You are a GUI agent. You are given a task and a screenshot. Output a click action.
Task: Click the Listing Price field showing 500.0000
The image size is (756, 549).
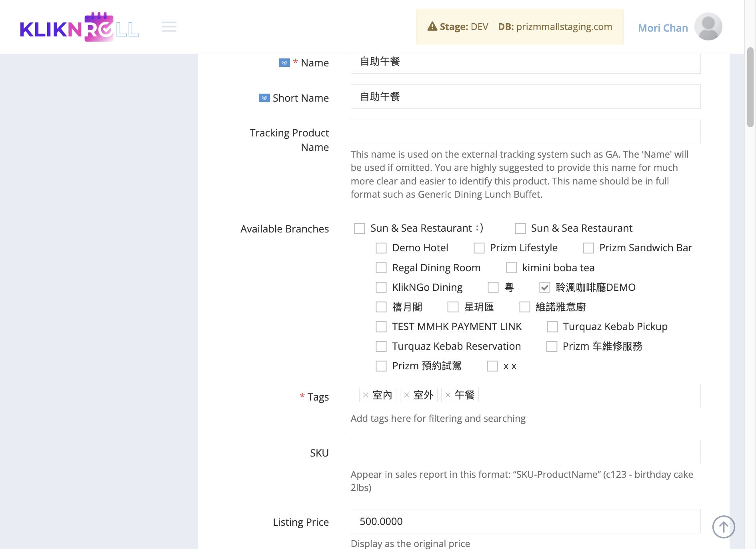[526, 521]
